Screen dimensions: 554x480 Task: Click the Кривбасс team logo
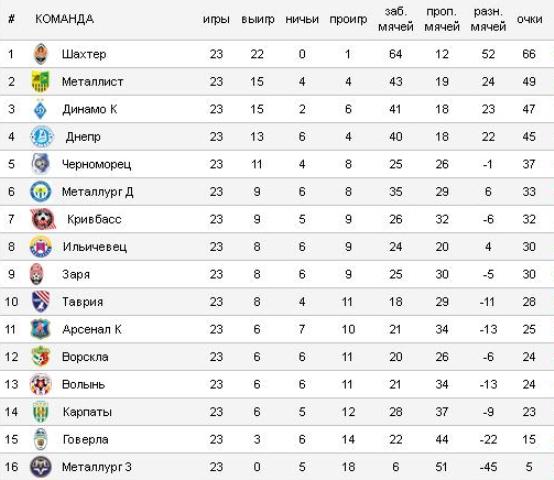[x=43, y=219]
